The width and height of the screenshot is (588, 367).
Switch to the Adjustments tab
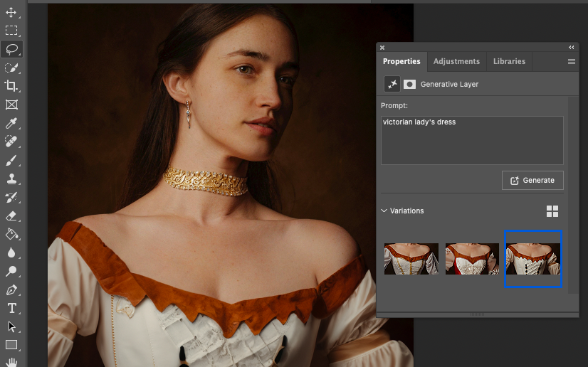click(x=457, y=62)
